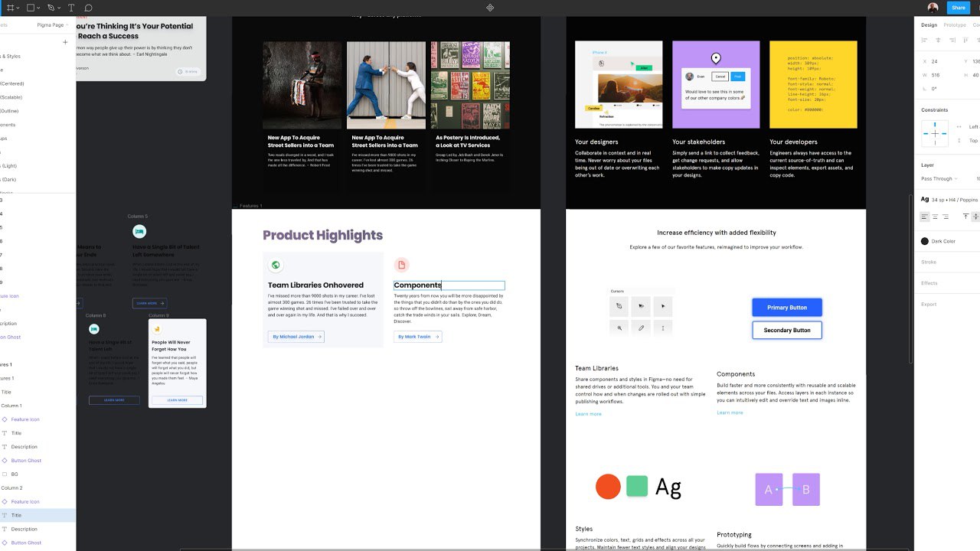
Task: Switch to the Design tab
Action: (x=929, y=25)
